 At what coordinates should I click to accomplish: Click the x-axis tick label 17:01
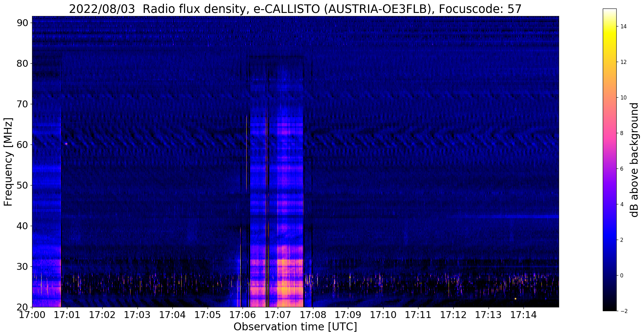[67, 315]
